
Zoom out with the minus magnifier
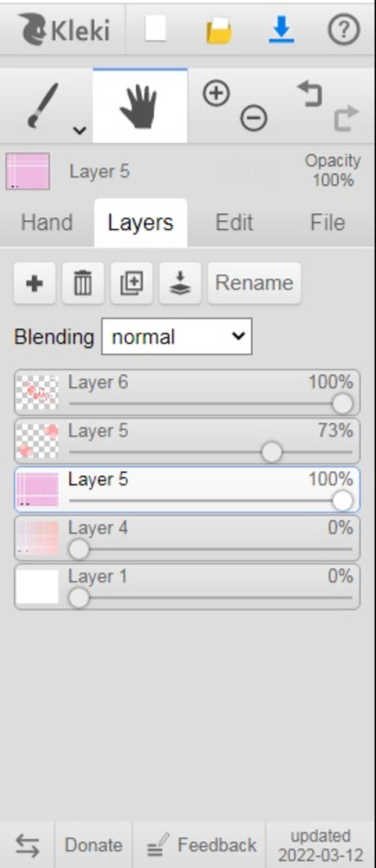tap(254, 118)
